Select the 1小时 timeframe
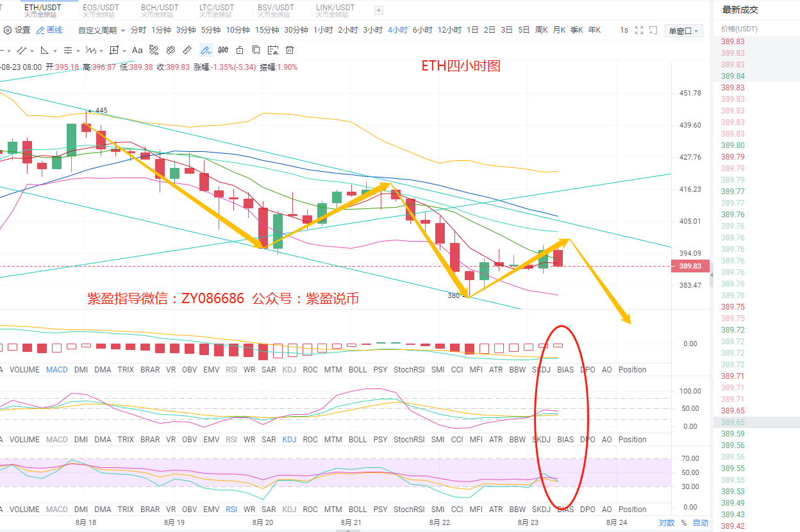The height and width of the screenshot is (532, 800). pyautogui.click(x=322, y=30)
